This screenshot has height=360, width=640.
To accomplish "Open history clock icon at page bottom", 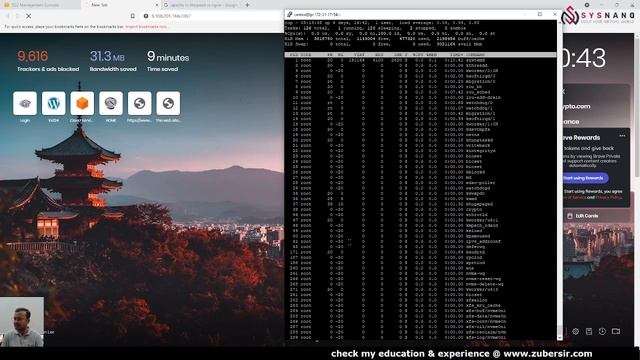I will pyautogui.click(x=602, y=331).
